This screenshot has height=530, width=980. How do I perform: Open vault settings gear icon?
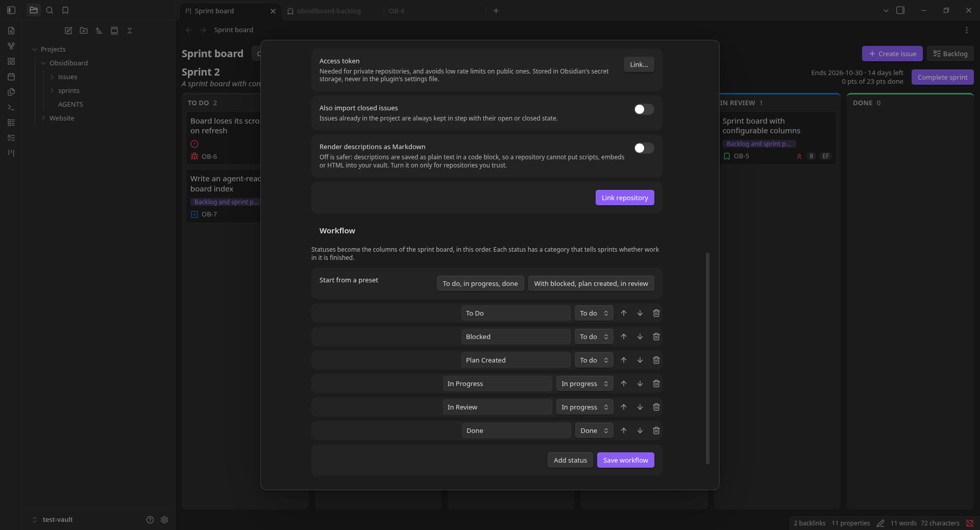tap(164, 520)
